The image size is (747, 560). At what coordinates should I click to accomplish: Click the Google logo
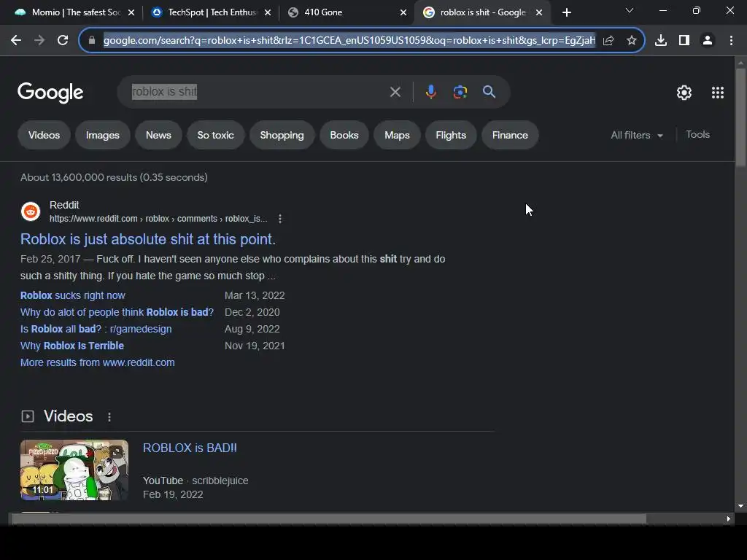pos(50,93)
